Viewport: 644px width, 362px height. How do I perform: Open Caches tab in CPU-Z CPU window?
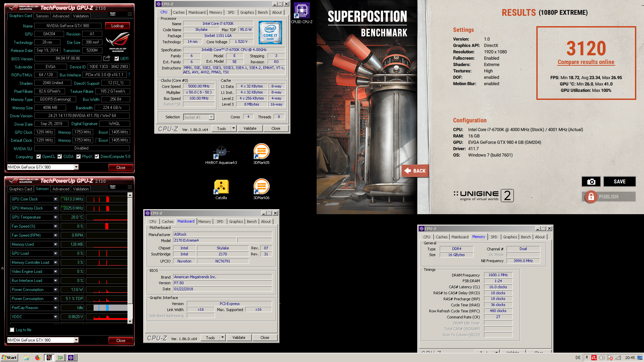click(x=179, y=12)
